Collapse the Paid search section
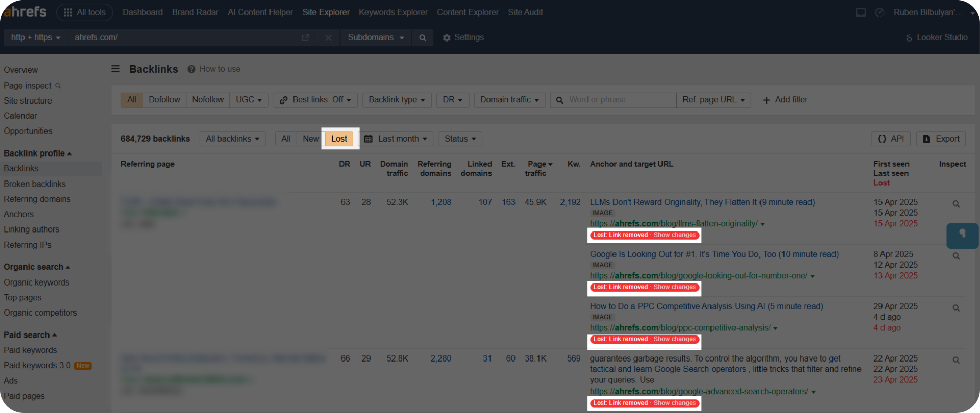The width and height of the screenshot is (980, 413). point(30,335)
